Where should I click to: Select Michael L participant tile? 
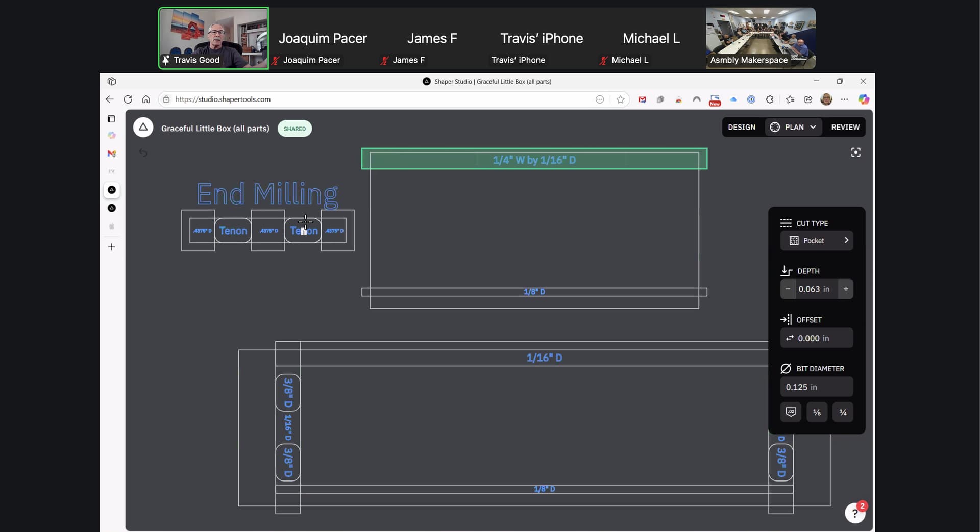pos(651,38)
